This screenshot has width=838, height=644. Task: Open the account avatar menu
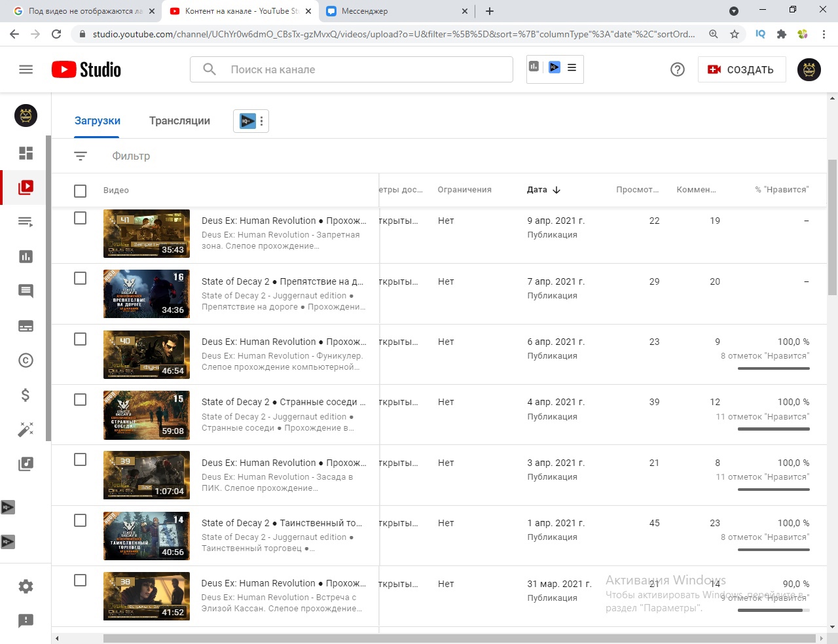(809, 69)
